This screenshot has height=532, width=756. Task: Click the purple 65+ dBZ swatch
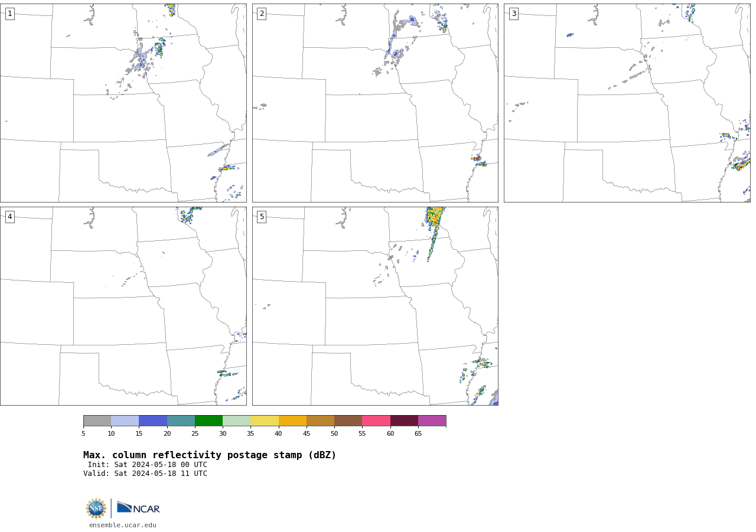(x=432, y=421)
